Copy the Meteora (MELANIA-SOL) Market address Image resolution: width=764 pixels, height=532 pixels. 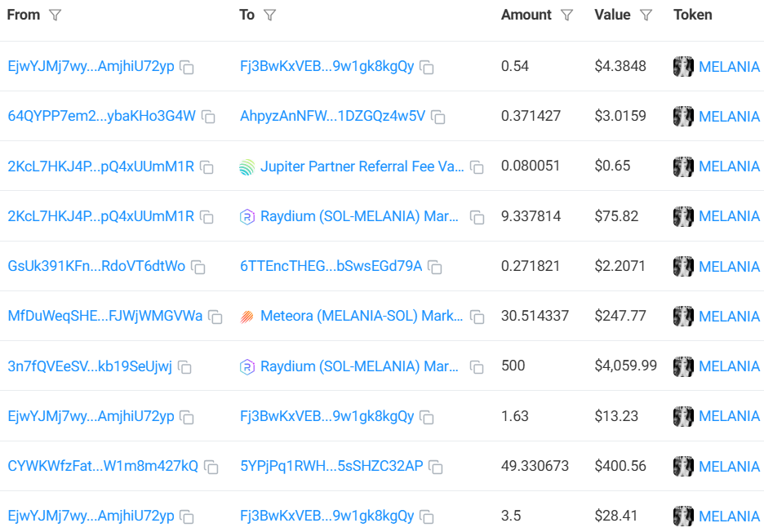477,317
